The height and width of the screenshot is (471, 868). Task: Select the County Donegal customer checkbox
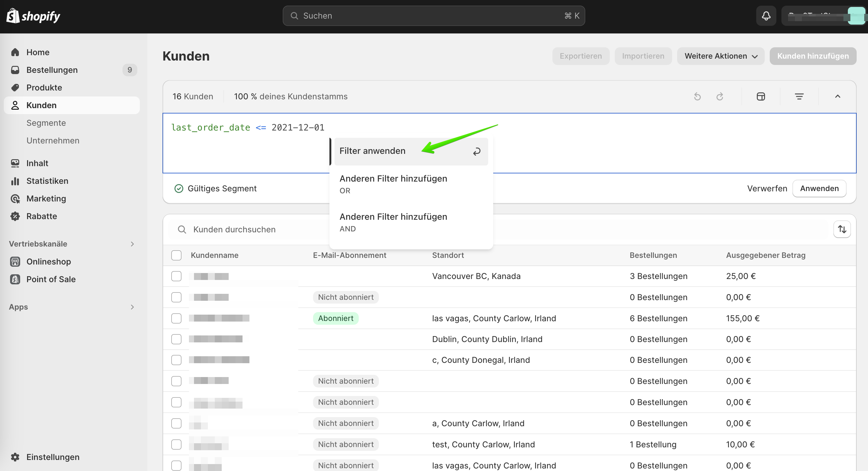point(176,360)
